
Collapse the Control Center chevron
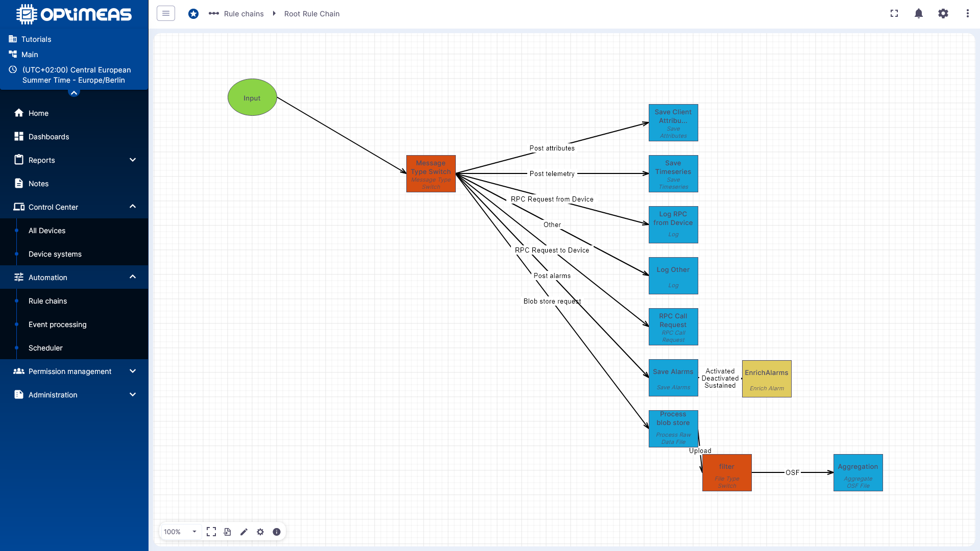pos(133,207)
